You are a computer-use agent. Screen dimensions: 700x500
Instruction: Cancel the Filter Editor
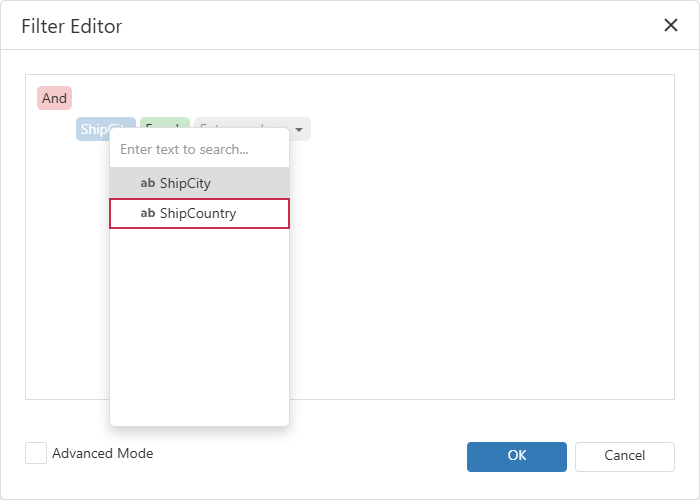[625, 457]
